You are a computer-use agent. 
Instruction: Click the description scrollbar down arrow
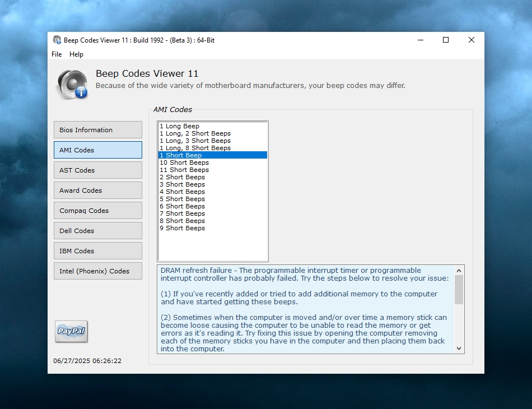coord(459,348)
